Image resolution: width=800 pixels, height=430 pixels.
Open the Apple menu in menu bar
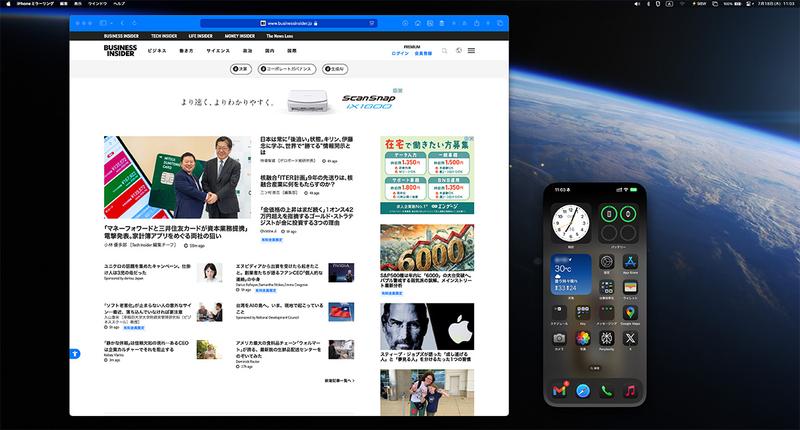pyautogui.click(x=8, y=4)
